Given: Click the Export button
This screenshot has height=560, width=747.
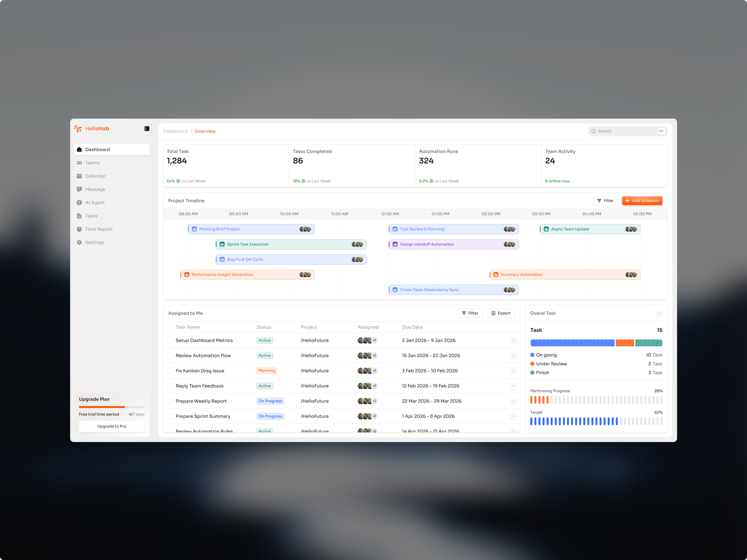Looking at the screenshot, I should point(501,313).
